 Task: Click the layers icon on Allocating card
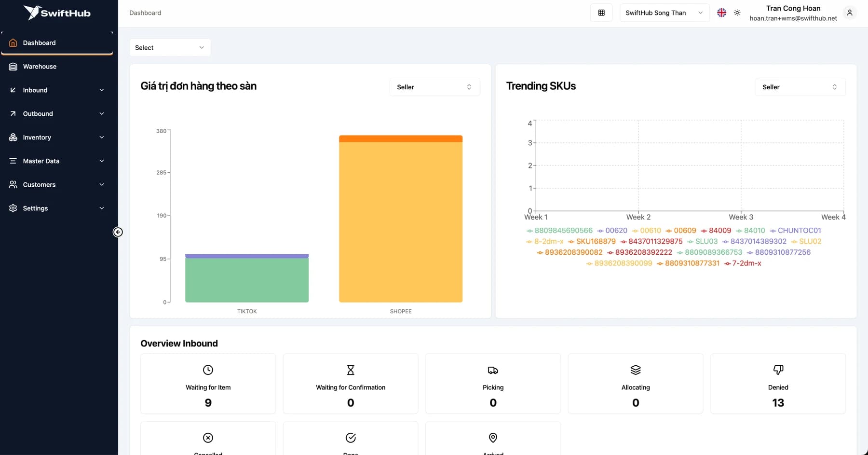click(636, 370)
